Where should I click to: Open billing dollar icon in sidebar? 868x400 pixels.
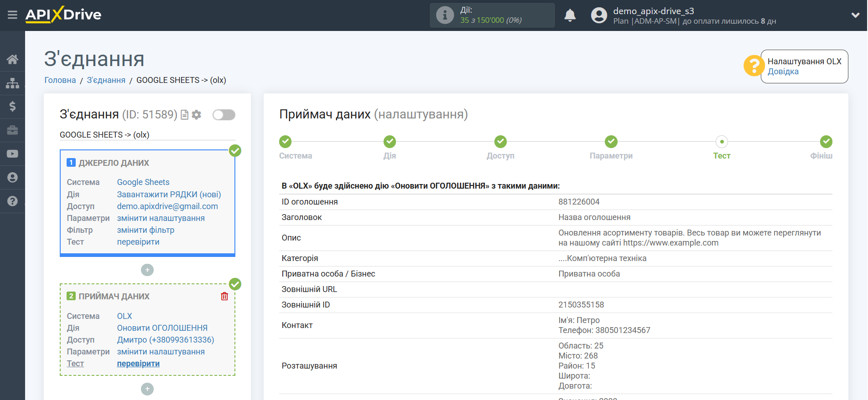12,107
